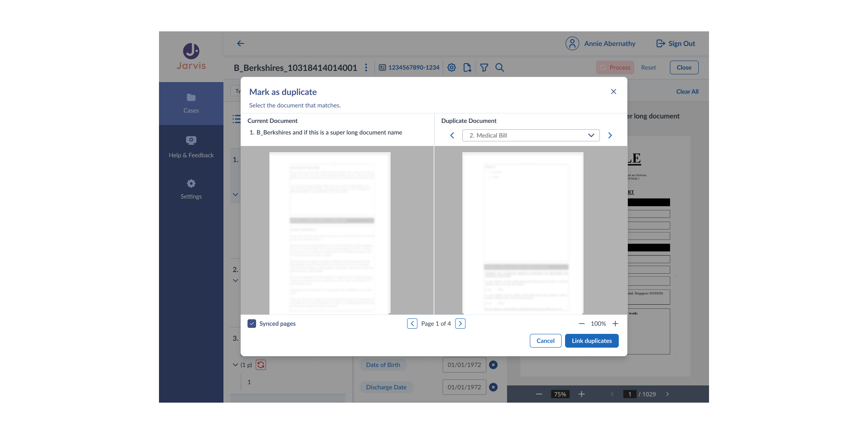This screenshot has width=868, height=434.
Task: Open the three-dot menu next to B_Berkshires
Action: pyautogui.click(x=366, y=67)
